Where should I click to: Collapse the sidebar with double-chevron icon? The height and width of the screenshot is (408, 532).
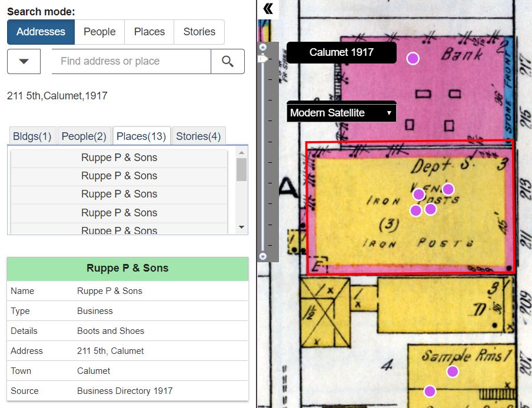(268, 9)
